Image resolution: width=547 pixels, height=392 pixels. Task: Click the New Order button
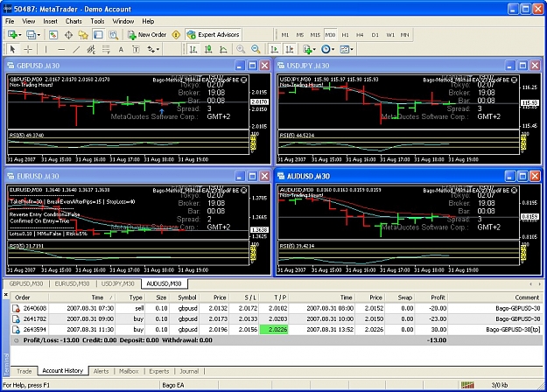click(x=147, y=35)
